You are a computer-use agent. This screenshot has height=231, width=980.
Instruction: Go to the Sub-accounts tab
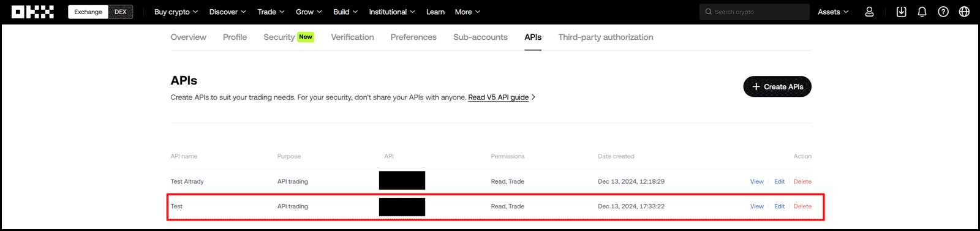[480, 37]
